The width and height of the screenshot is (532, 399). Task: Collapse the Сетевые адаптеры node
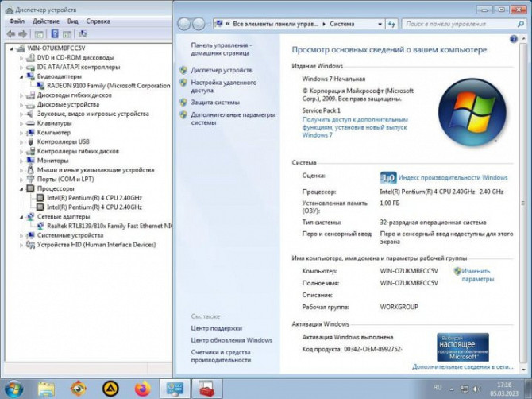[x=21, y=217]
